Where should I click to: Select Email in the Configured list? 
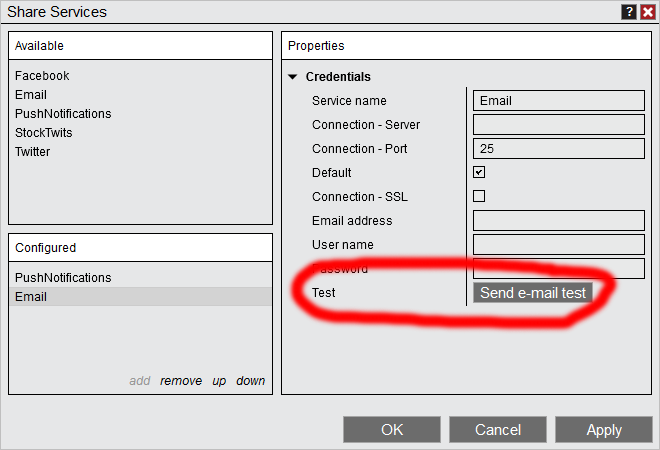[x=140, y=297]
